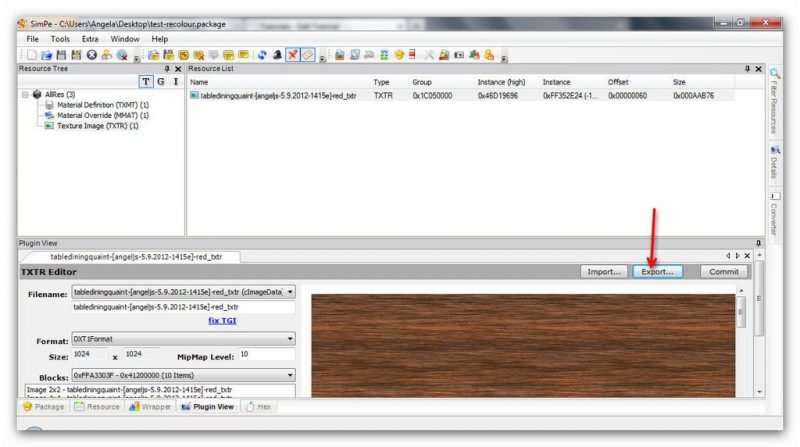
Task: Click the Close package round X icon
Action: click(91, 55)
